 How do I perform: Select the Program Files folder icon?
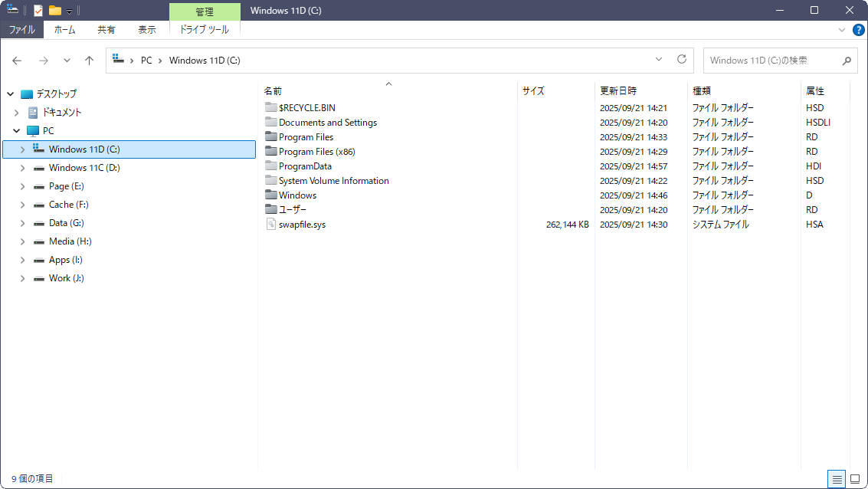click(x=270, y=136)
